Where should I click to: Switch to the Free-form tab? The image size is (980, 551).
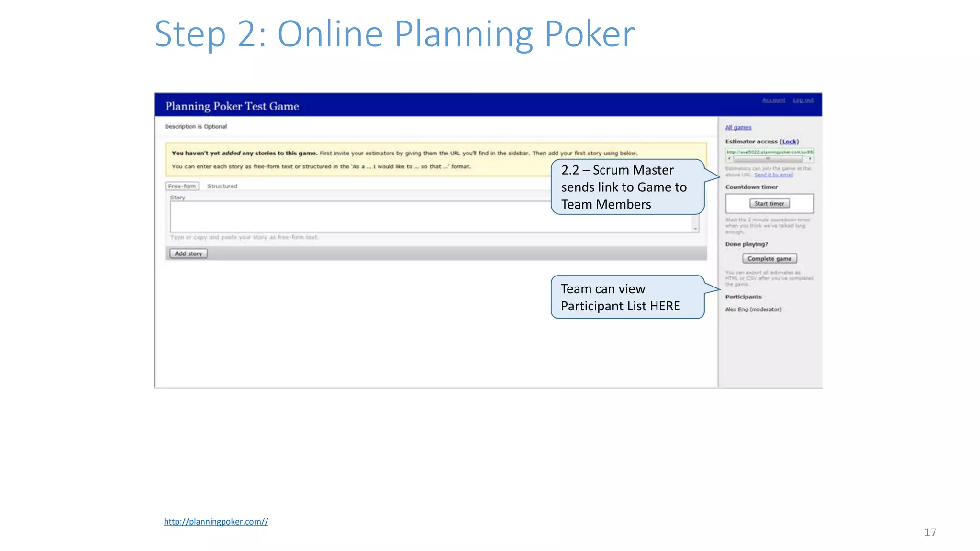[x=182, y=186]
